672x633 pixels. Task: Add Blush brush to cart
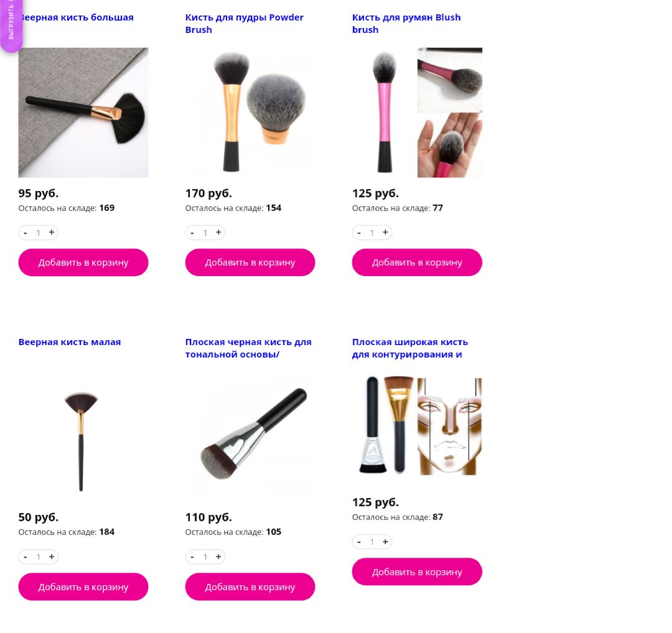(417, 262)
